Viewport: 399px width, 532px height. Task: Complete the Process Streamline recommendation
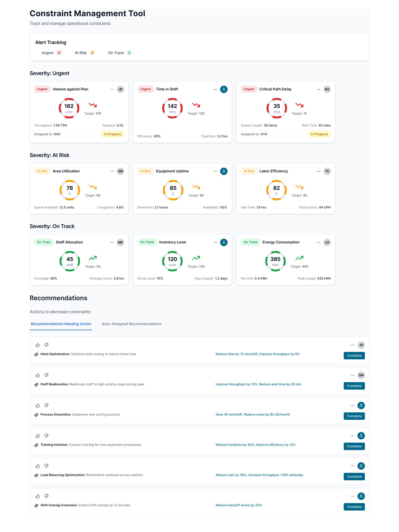point(354,416)
